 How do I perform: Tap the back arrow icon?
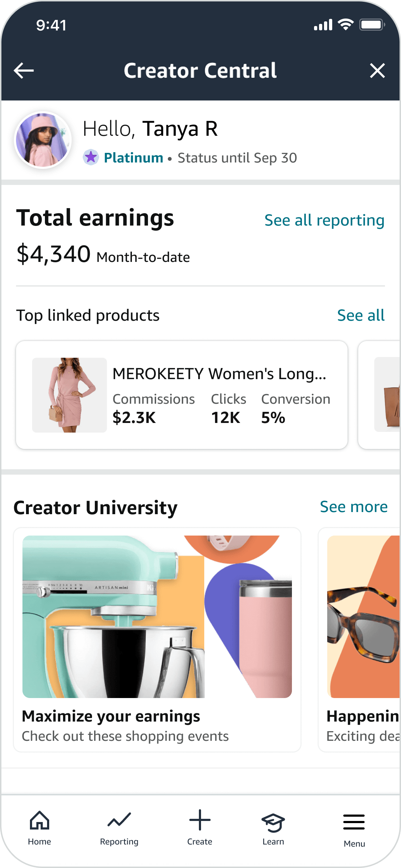tap(24, 71)
